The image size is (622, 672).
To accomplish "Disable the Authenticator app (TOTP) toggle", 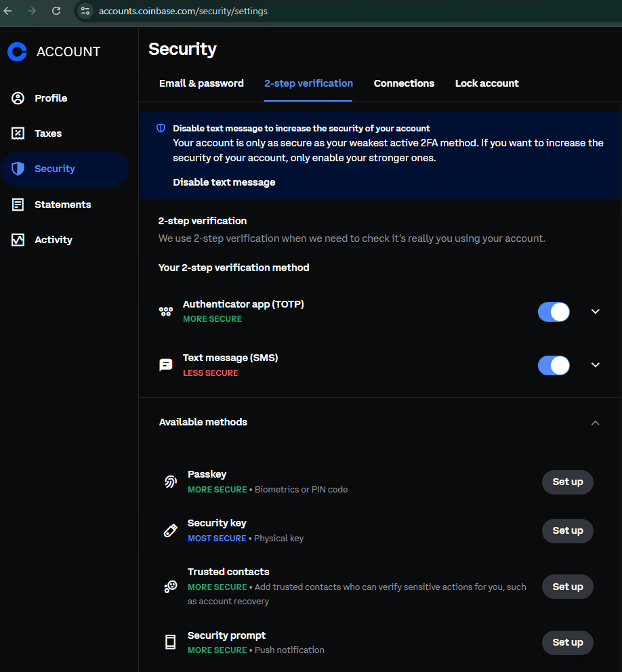I will click(x=554, y=312).
